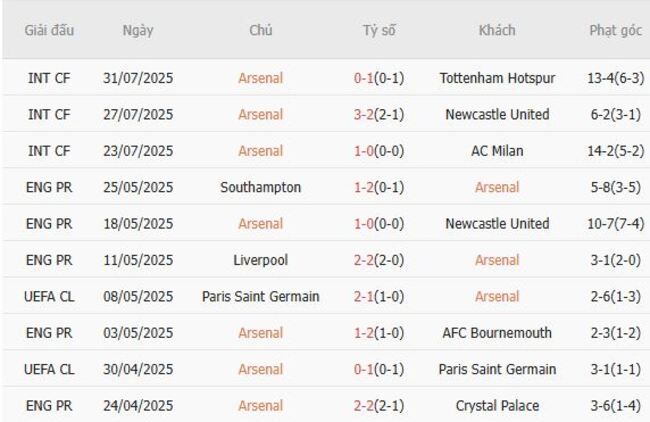Click Arsenal in the 24/04/2025 row

(260, 406)
